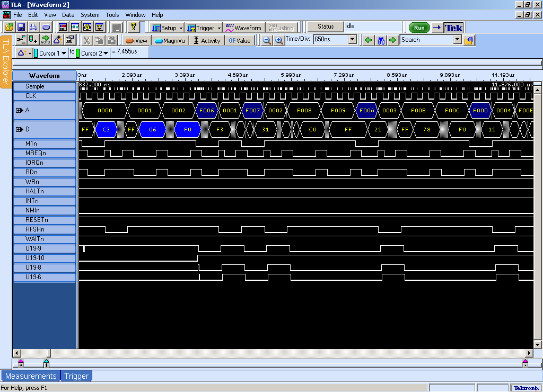Zoom out with the magnifier minus icon
This screenshot has height=392, width=543.
tap(266, 40)
